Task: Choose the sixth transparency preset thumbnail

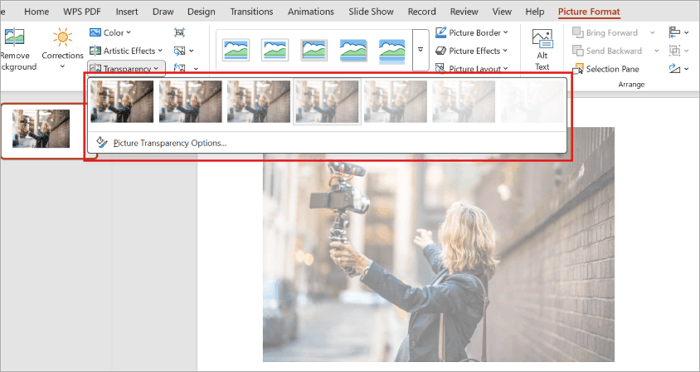Action: [463, 101]
